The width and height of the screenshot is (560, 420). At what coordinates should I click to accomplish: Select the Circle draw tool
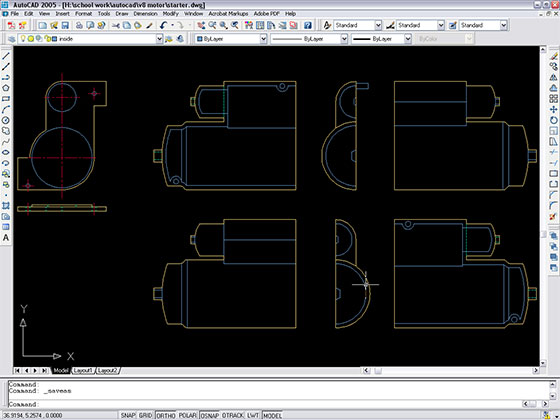click(6, 120)
